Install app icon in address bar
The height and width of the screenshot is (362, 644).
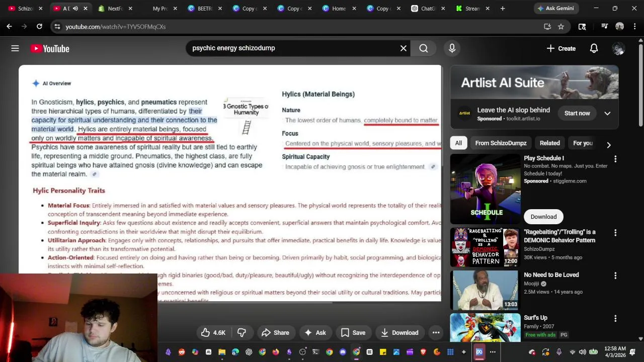point(547,27)
